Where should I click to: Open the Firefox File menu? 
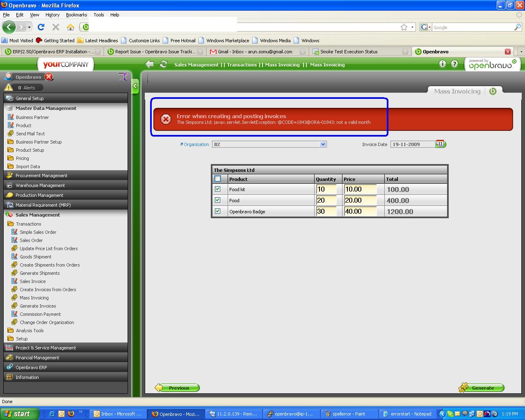(x=6, y=15)
